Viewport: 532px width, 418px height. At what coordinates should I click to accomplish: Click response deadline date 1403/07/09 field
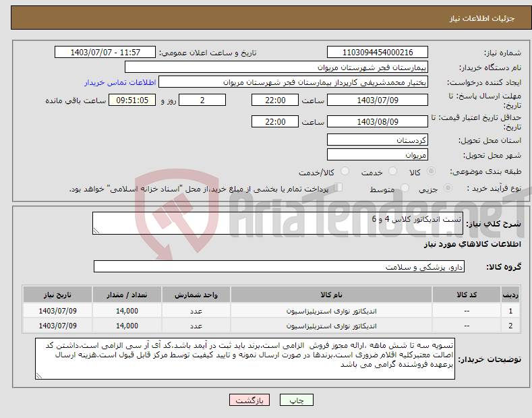pyautogui.click(x=378, y=100)
